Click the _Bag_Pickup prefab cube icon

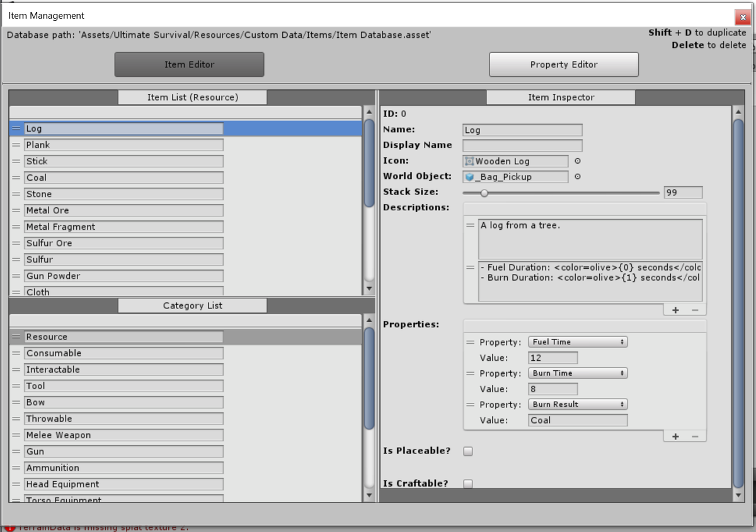pyautogui.click(x=469, y=177)
